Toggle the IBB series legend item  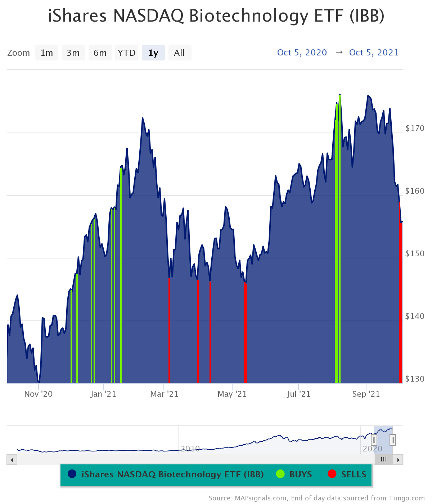[166, 474]
